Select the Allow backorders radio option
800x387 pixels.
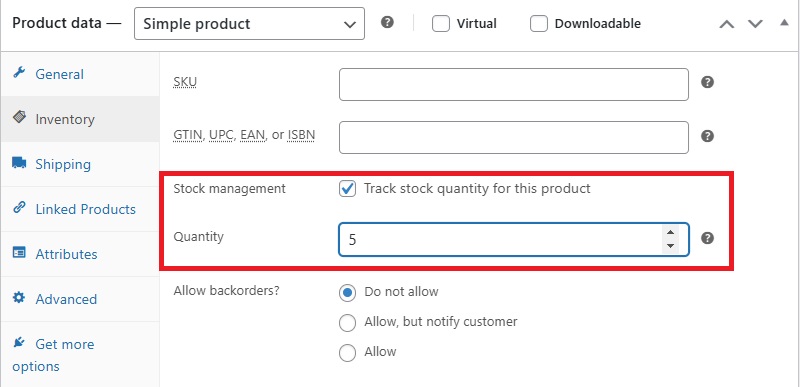pyautogui.click(x=347, y=353)
